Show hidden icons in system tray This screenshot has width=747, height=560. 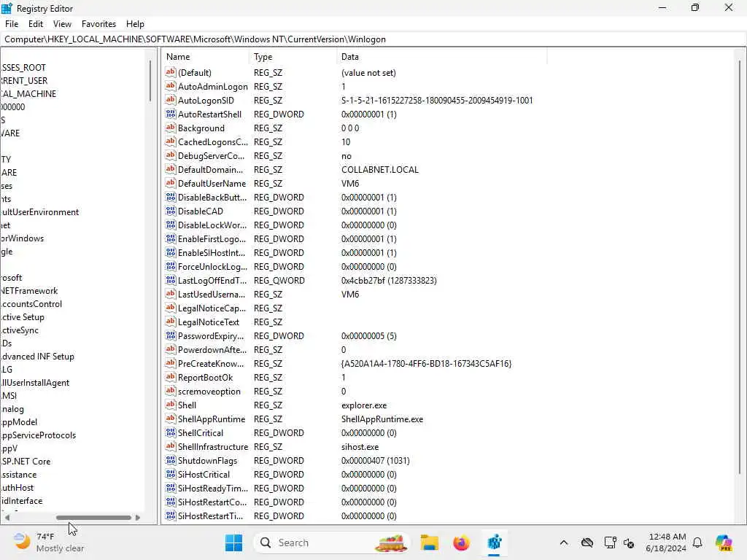[564, 542]
